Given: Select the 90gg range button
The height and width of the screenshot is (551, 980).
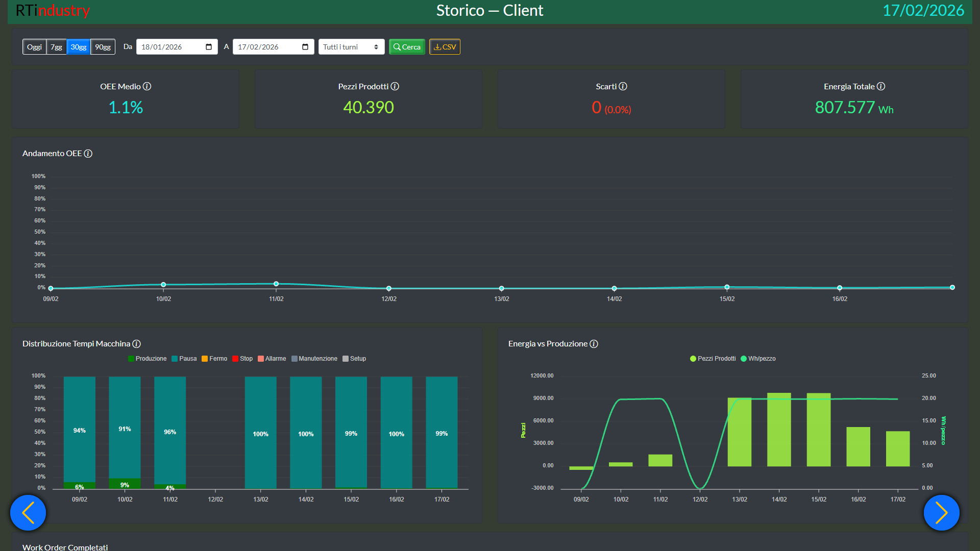Looking at the screenshot, I should coord(103,47).
